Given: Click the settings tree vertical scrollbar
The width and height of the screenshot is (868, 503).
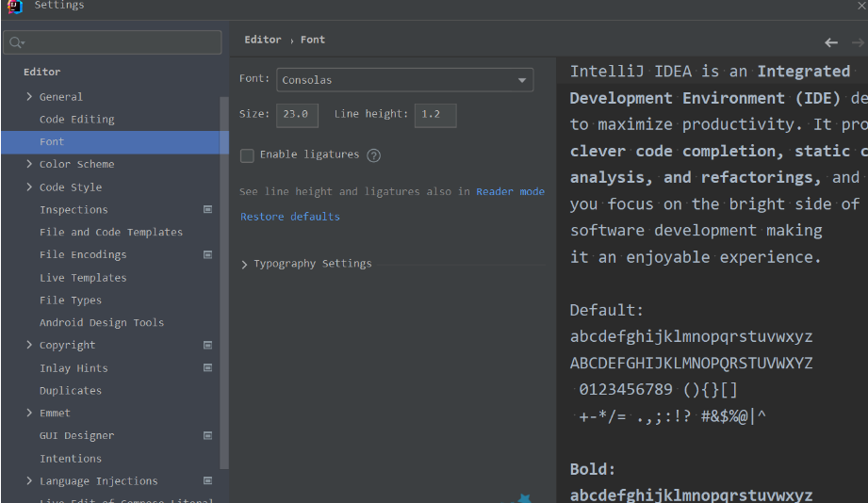Looking at the screenshot, I should click(x=223, y=283).
